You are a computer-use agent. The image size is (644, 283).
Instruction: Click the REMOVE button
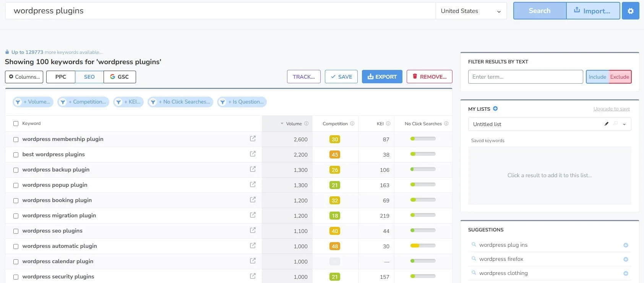coord(430,77)
